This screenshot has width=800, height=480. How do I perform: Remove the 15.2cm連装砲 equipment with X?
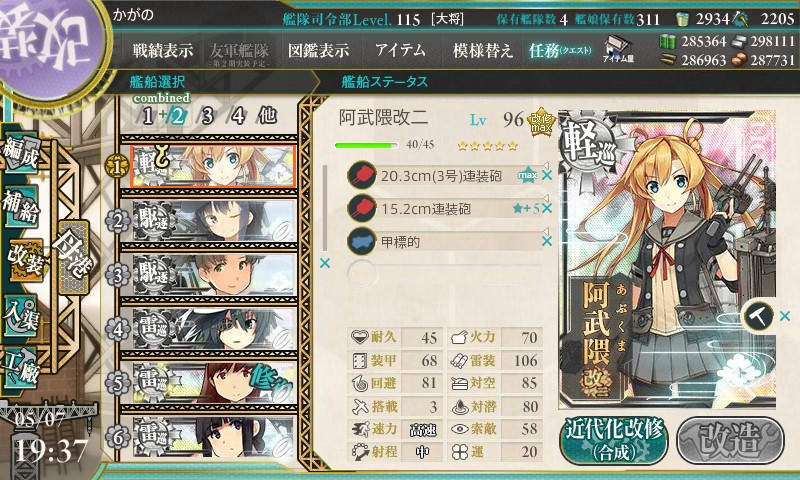547,208
